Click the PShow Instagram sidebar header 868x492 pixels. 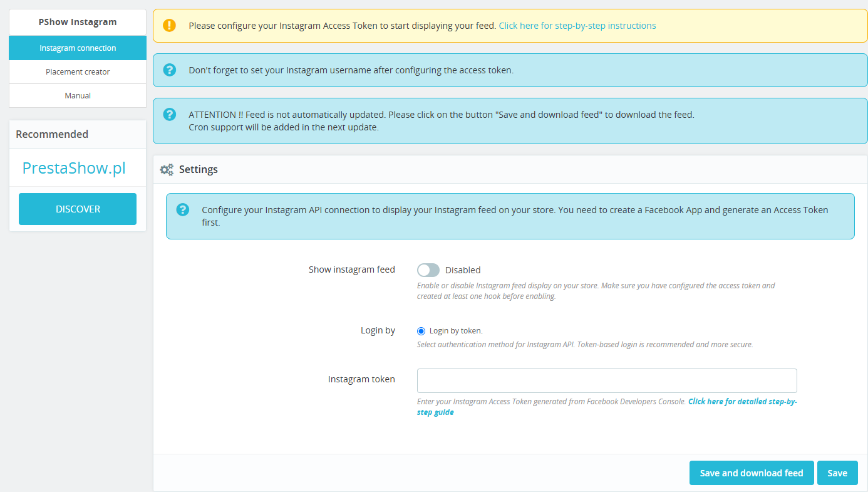pos(78,22)
